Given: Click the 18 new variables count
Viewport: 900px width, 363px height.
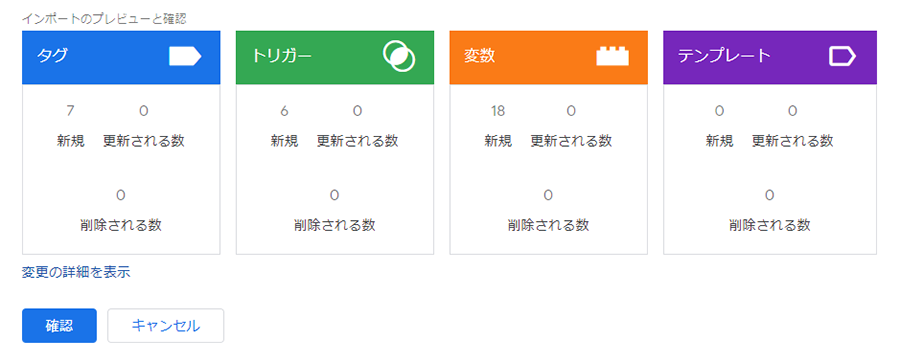Looking at the screenshot, I should coord(498,111).
